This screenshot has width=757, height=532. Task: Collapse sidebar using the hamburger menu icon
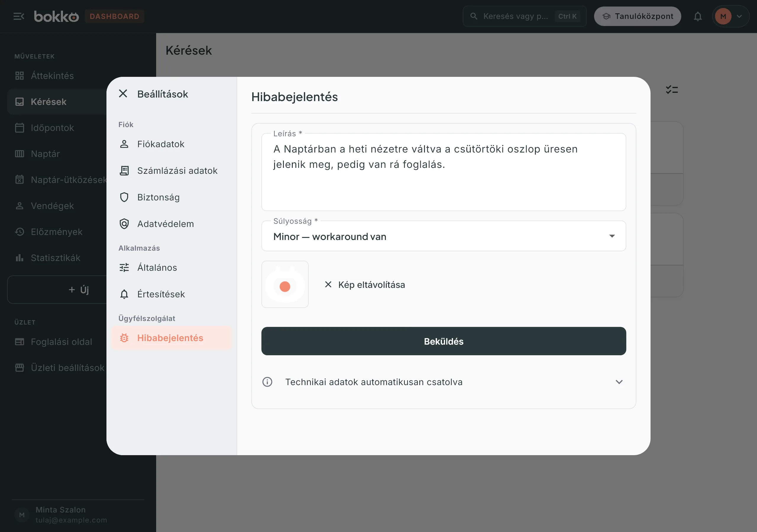(x=19, y=16)
